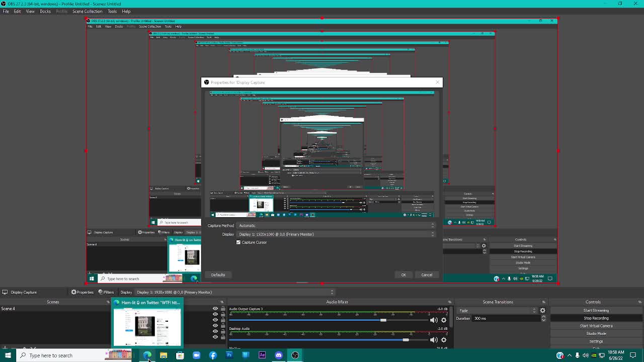
Task: Open the Get Help tray icon
Action: pos(560,355)
